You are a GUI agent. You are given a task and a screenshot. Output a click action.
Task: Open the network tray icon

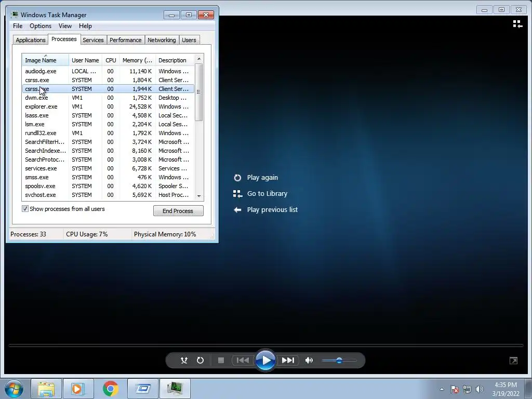click(467, 389)
